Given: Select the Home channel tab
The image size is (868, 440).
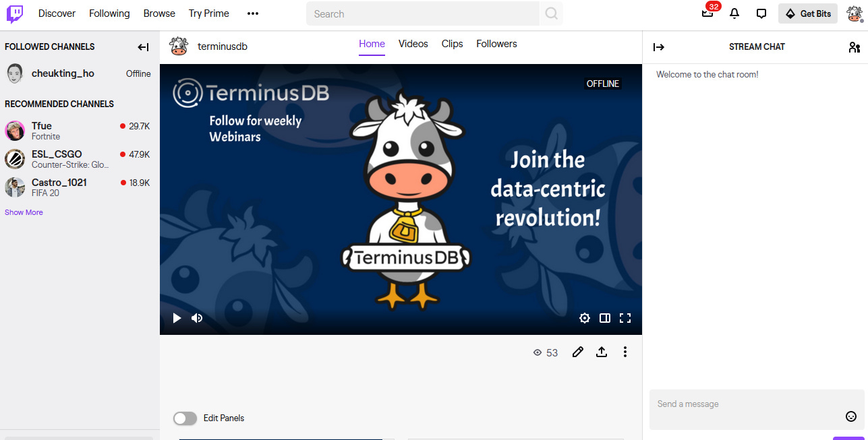Looking at the screenshot, I should point(372,44).
